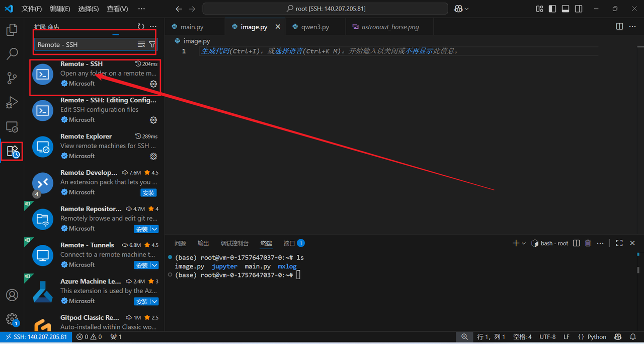Open the 文件(F) menu

(32, 9)
